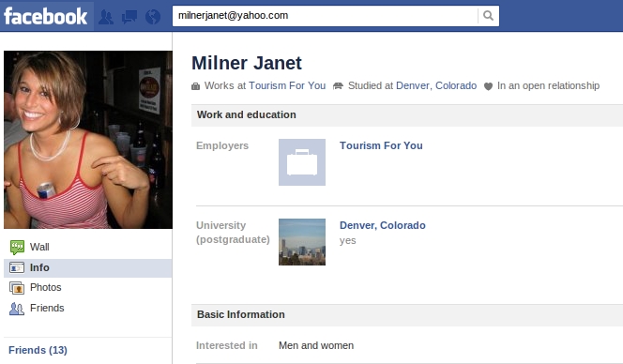Click the search magnifier button
Viewport: 623px width, 364px height.
pyautogui.click(x=488, y=16)
